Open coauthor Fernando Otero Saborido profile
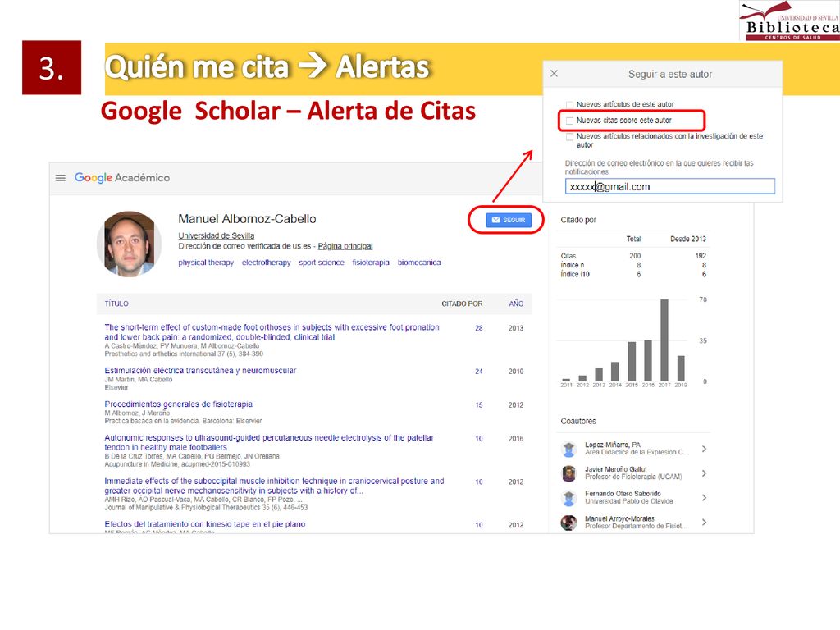Image resolution: width=840 pixels, height=630 pixels. (x=623, y=493)
